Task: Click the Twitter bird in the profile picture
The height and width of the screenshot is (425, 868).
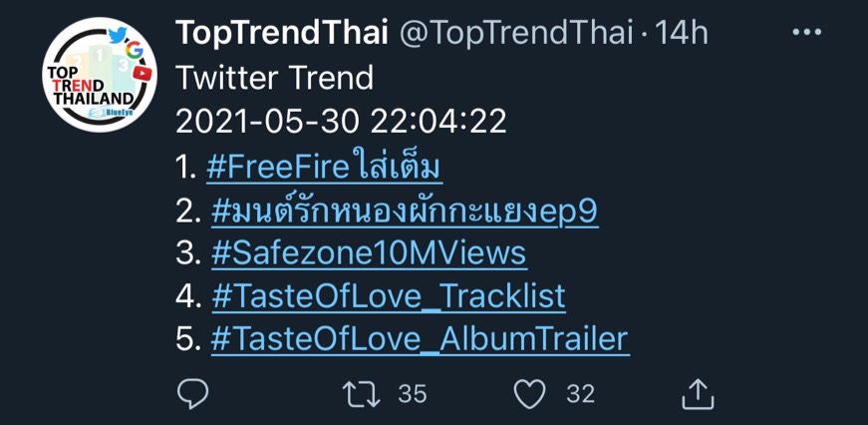Action: (x=117, y=34)
